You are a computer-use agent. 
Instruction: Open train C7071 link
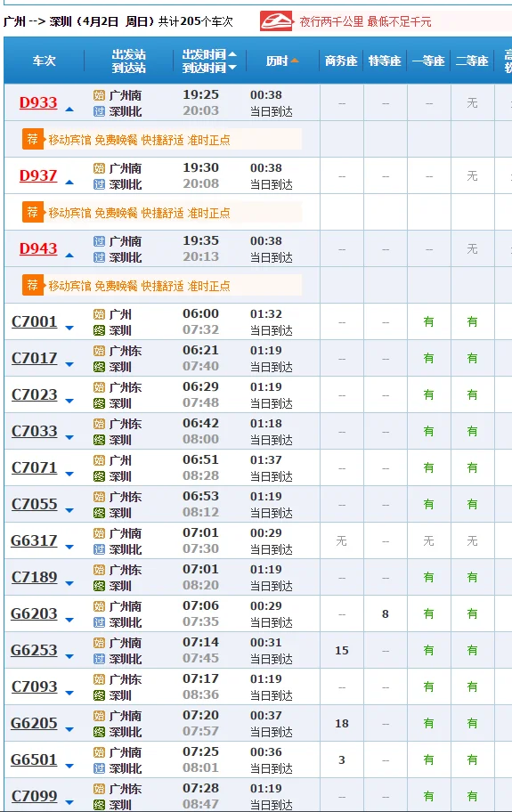point(34,467)
